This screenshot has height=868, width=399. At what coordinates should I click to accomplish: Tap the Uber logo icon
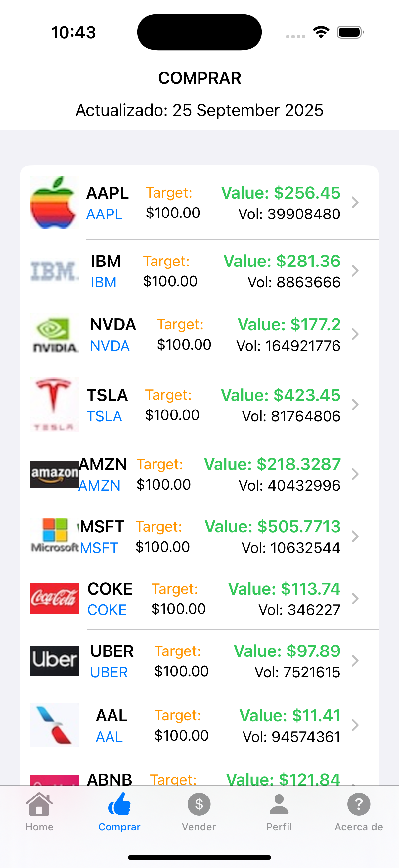click(54, 661)
